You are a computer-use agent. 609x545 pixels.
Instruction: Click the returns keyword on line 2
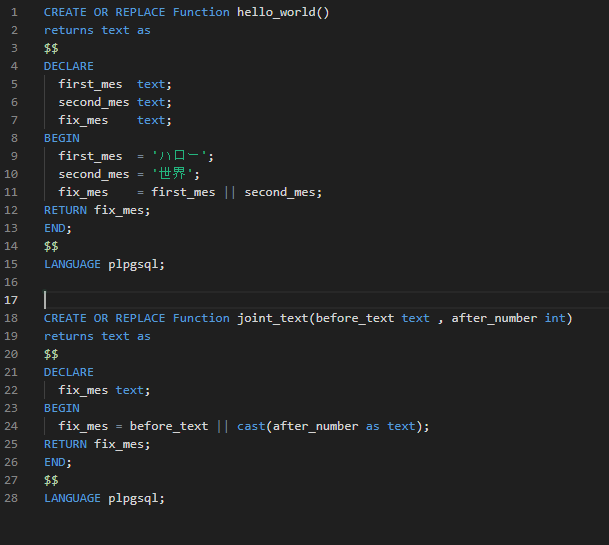68,30
